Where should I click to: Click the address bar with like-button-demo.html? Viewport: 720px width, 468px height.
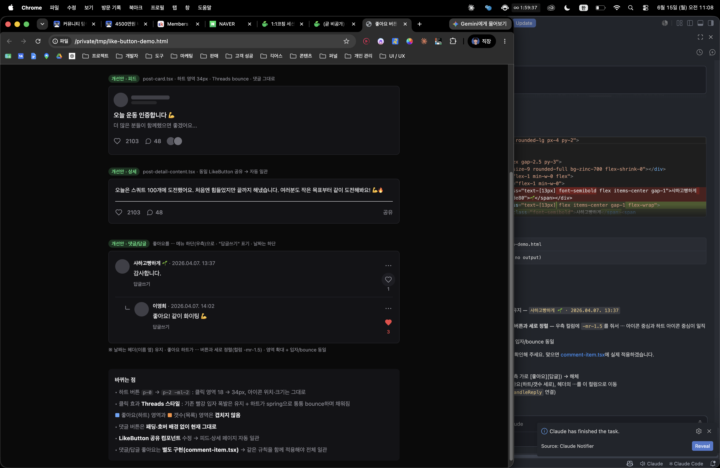202,41
